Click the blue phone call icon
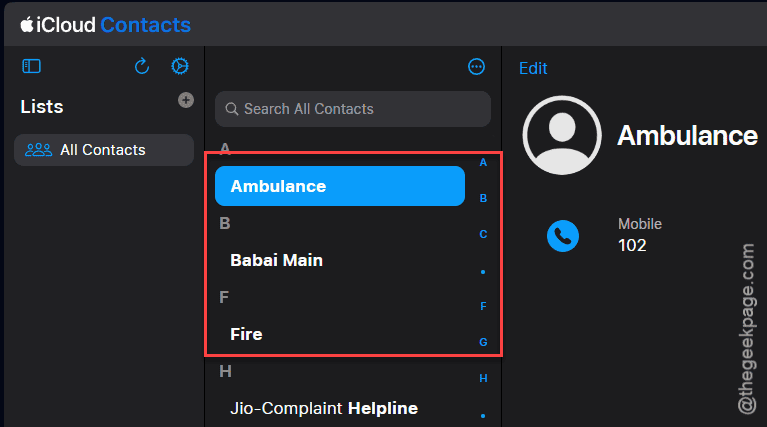Viewport: 767px width, 427px height. pyautogui.click(x=563, y=236)
